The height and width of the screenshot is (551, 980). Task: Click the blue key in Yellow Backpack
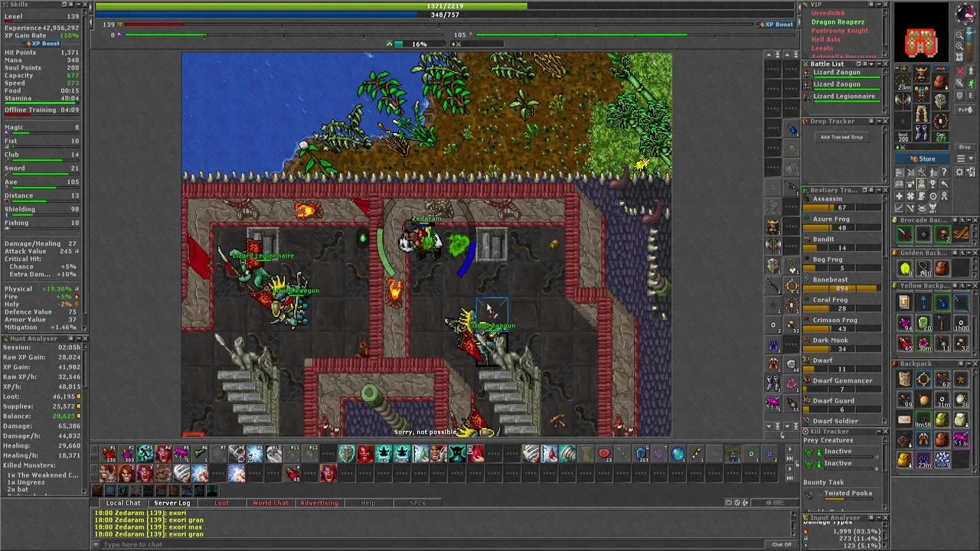point(923,302)
